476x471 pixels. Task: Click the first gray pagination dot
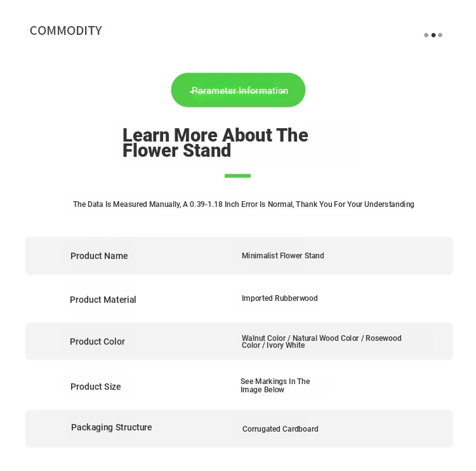pos(426,36)
